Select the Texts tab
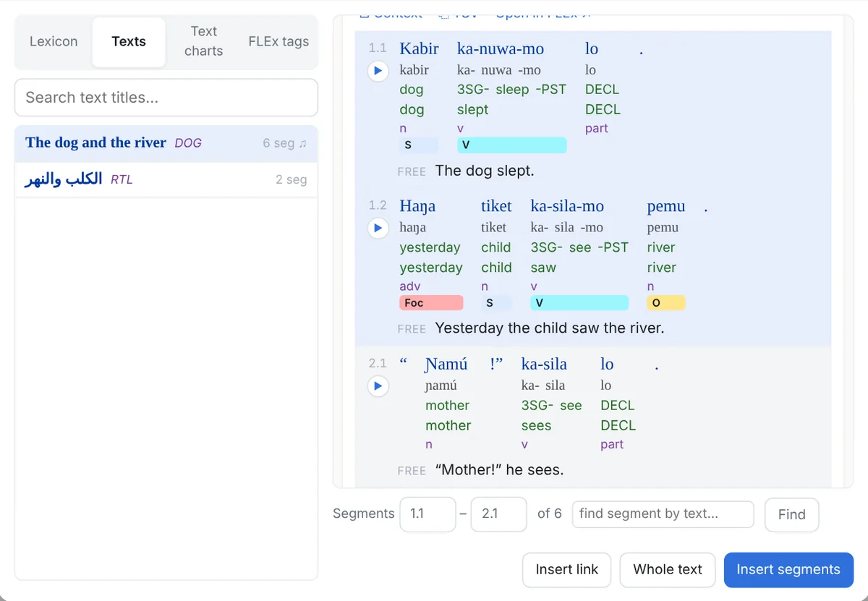Screen dimensions: 868x601 click(x=129, y=41)
